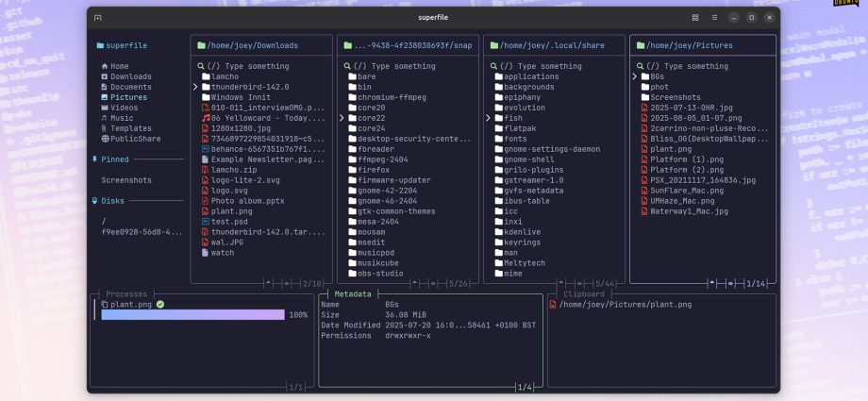The height and width of the screenshot is (401, 868).
Task: Click the behance-6567351b767f1 file icon
Action: coord(206,149)
